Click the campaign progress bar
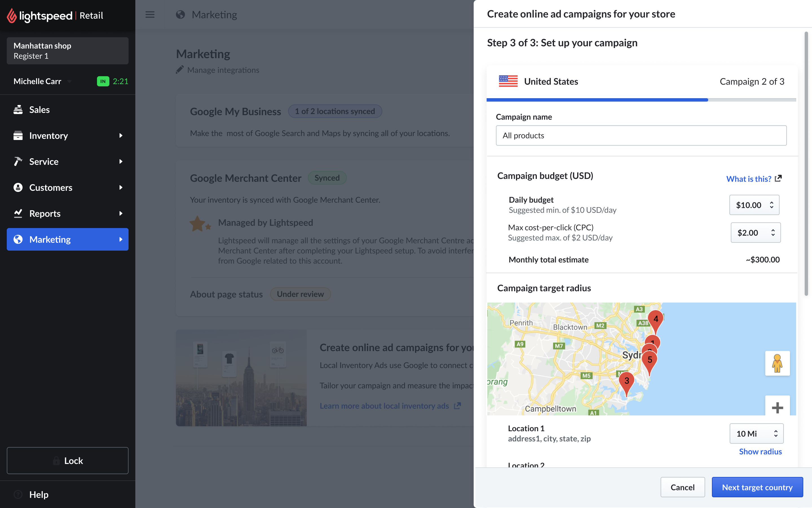 click(x=641, y=100)
